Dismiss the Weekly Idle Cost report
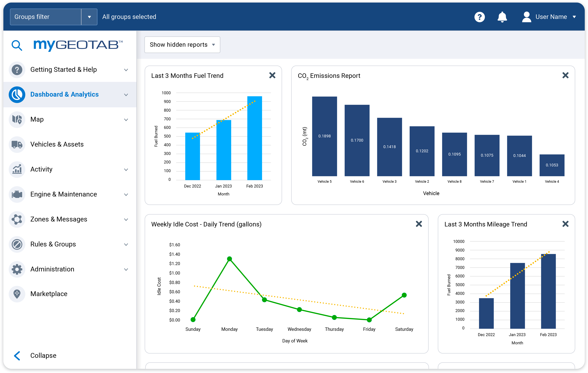This screenshot has width=588, height=373. coord(419,224)
